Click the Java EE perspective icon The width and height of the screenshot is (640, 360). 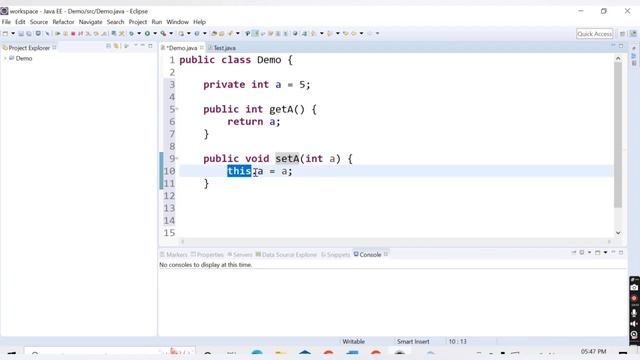[x=633, y=34]
